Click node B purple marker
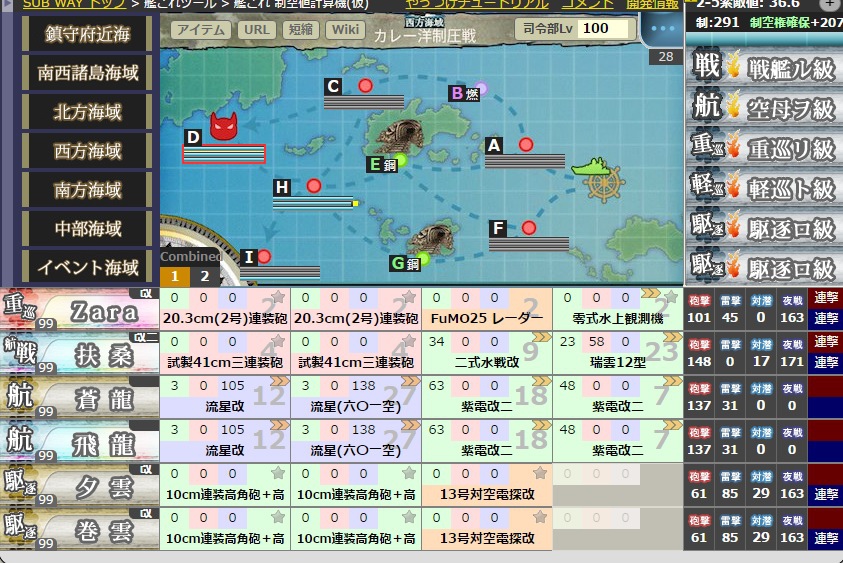 pyautogui.click(x=481, y=88)
